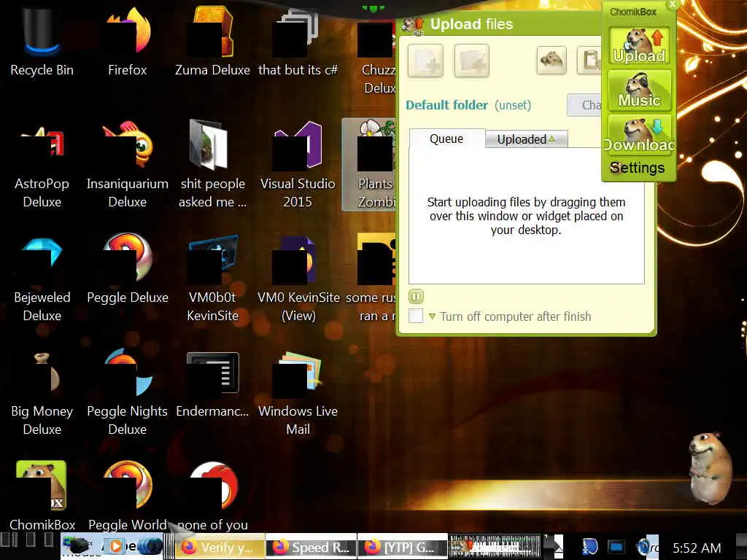Screen dimensions: 747x560
Task: Select the Recycle Bin desktop icon
Action: 42,42
